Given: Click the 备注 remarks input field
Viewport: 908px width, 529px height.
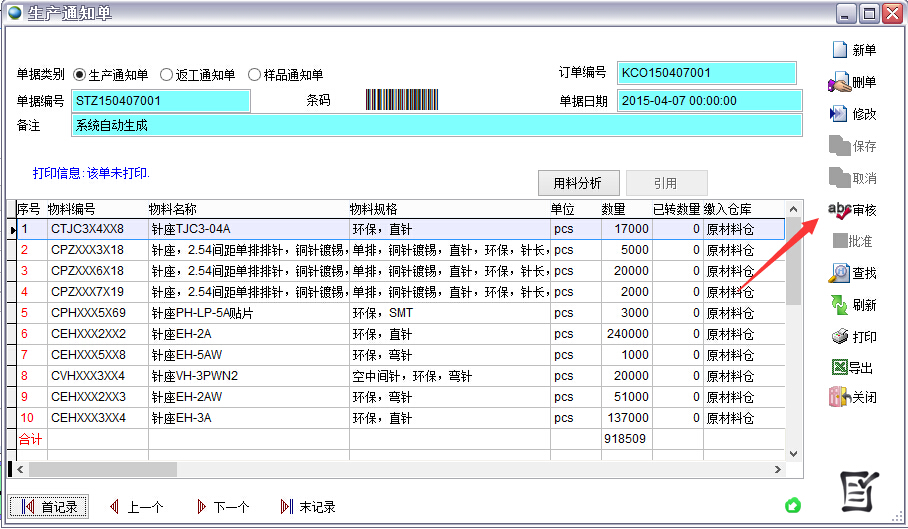Looking at the screenshot, I should coord(436,126).
